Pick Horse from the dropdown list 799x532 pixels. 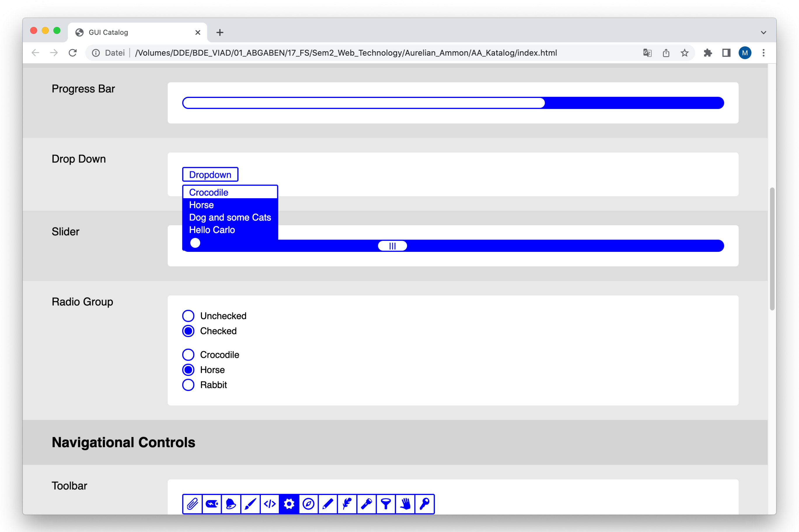point(201,205)
